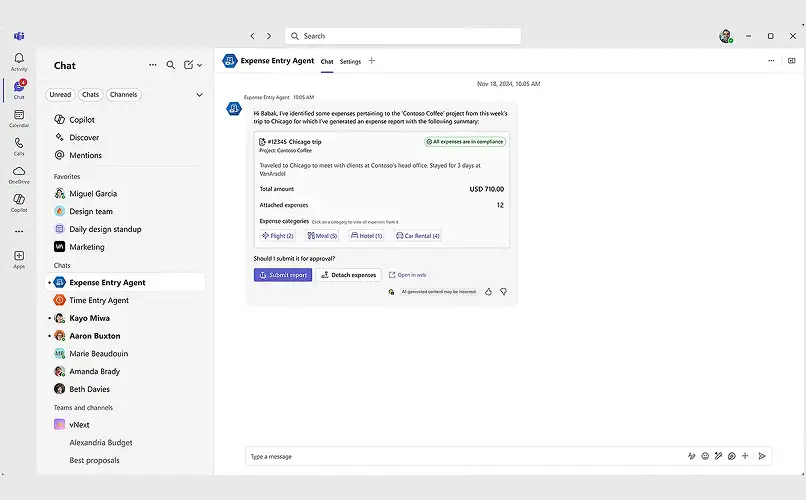Expand the chat filter chevron

coord(199,95)
